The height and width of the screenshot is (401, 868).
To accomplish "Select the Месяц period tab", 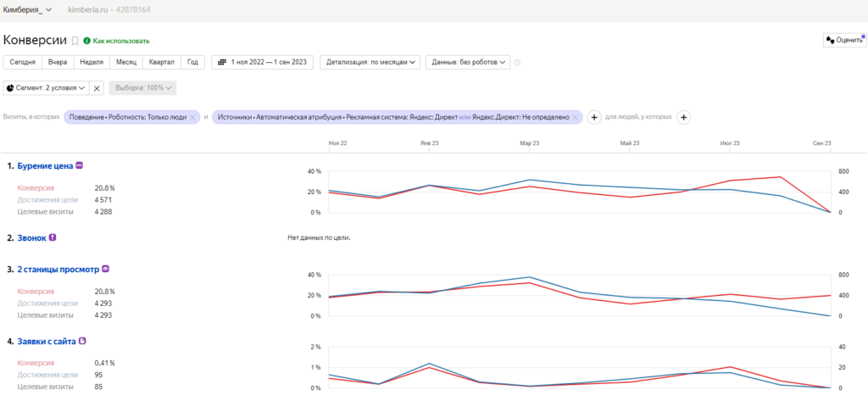I will point(125,62).
